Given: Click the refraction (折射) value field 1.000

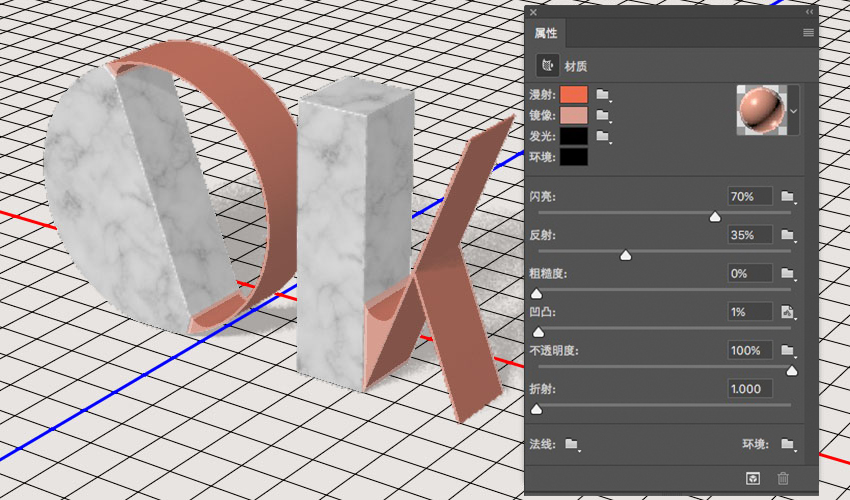Looking at the screenshot, I should pyautogui.click(x=750, y=389).
